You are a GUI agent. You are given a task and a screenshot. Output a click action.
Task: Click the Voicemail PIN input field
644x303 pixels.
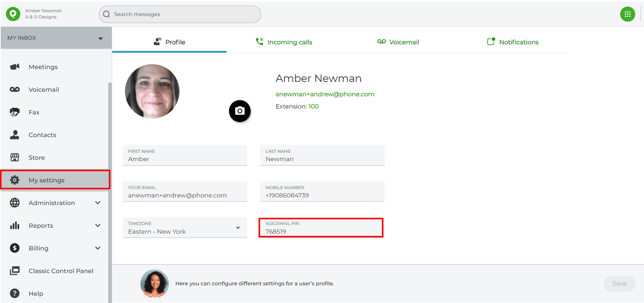[x=321, y=231]
